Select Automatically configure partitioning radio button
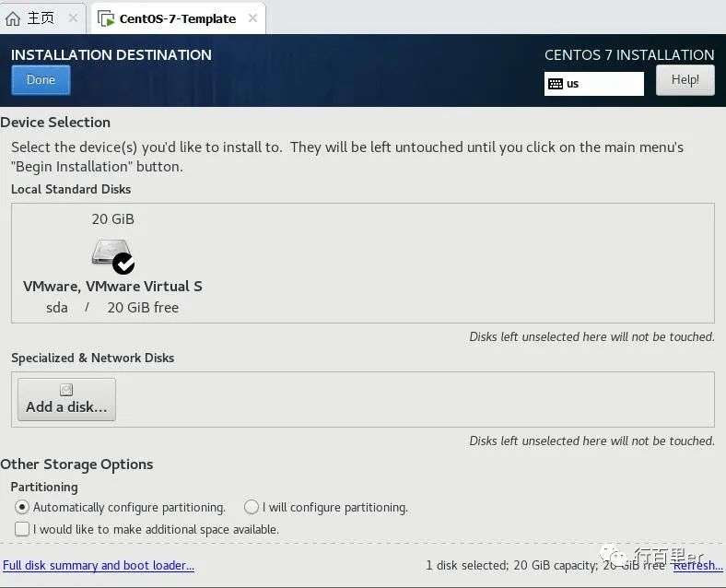 point(22,508)
